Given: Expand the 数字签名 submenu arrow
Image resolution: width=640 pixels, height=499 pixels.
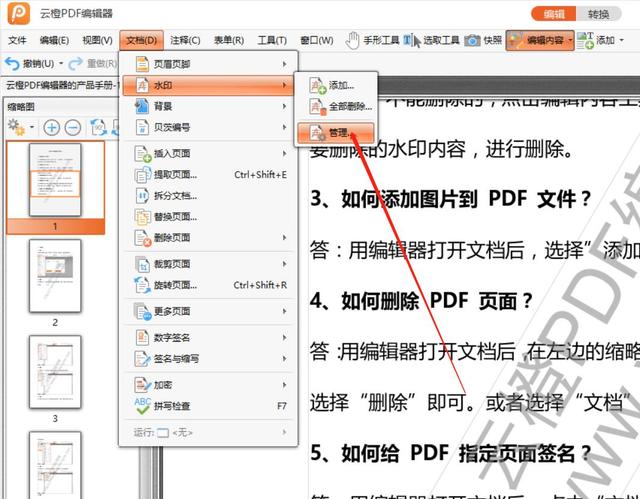Looking at the screenshot, I should click(x=284, y=337).
